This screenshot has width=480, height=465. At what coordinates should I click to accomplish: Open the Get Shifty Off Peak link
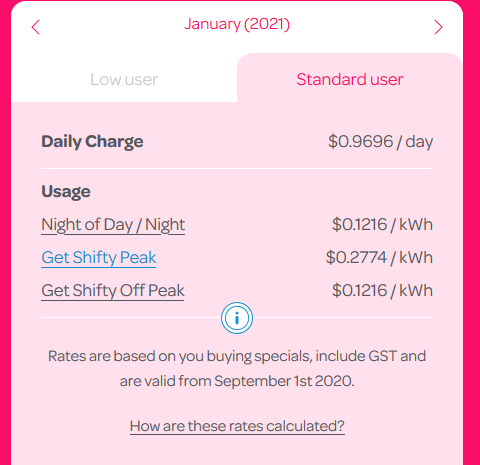[x=113, y=291]
